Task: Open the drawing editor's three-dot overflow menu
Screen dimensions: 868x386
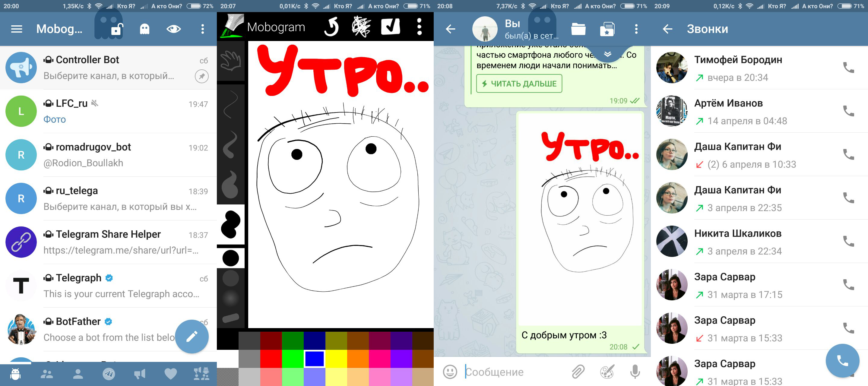Action: coord(419,27)
